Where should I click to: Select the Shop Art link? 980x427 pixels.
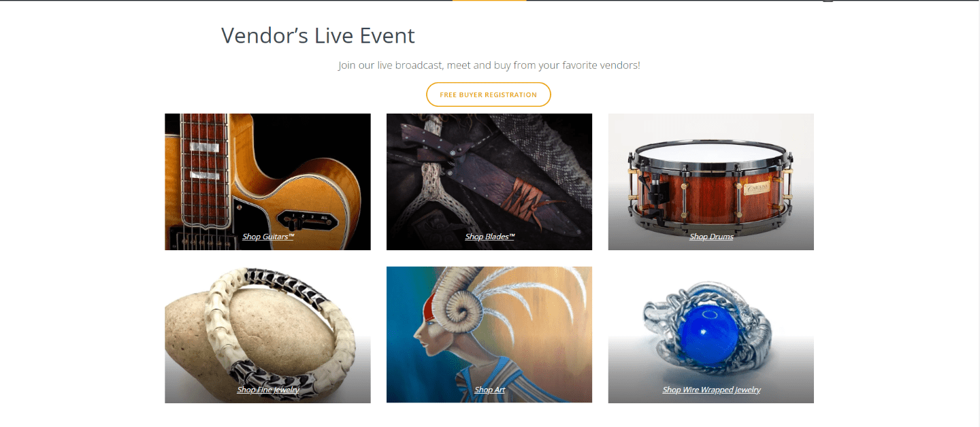click(489, 390)
